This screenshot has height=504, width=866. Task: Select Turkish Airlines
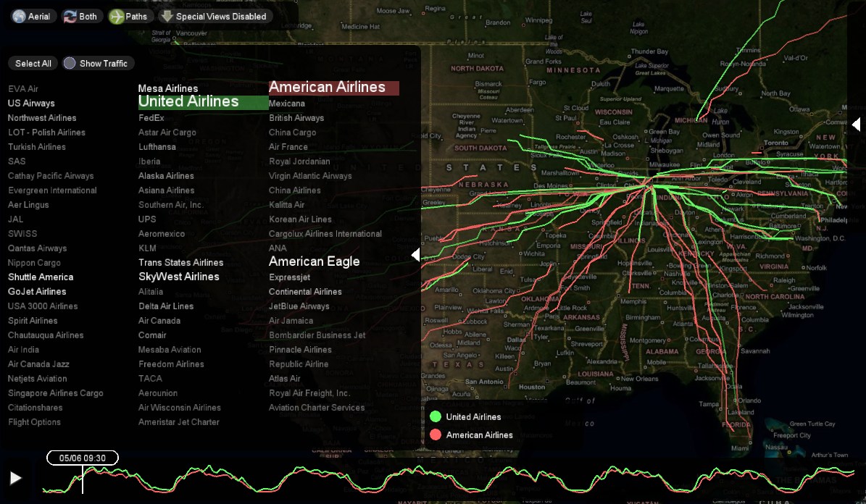36,147
